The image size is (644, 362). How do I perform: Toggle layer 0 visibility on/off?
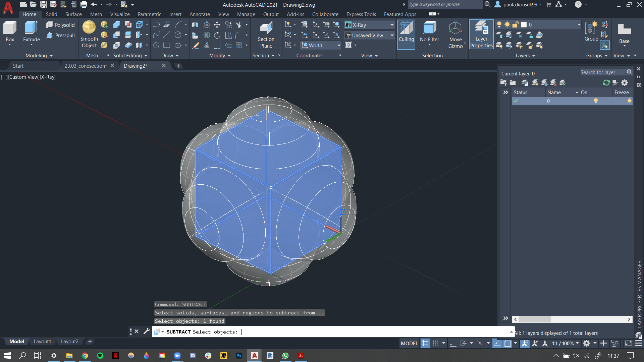(596, 101)
